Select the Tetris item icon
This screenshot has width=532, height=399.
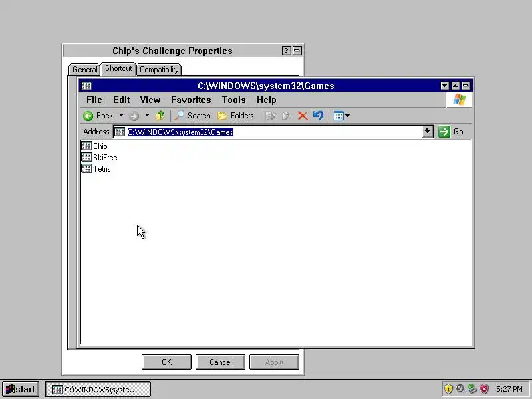[86, 168]
